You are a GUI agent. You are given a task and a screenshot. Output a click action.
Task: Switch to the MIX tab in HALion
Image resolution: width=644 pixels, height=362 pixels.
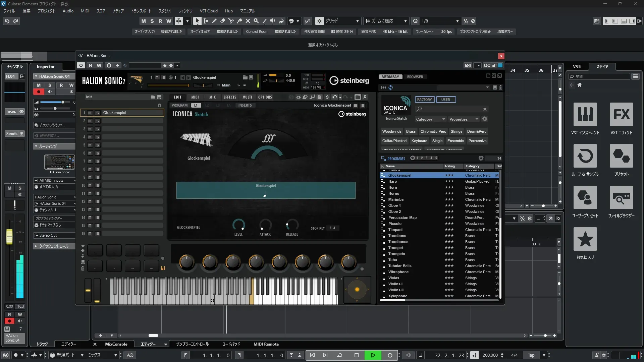212,97
